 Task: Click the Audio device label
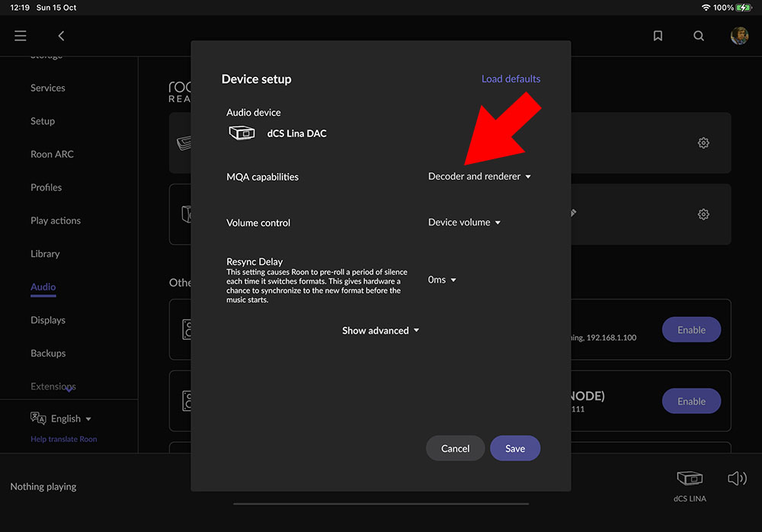[254, 112]
